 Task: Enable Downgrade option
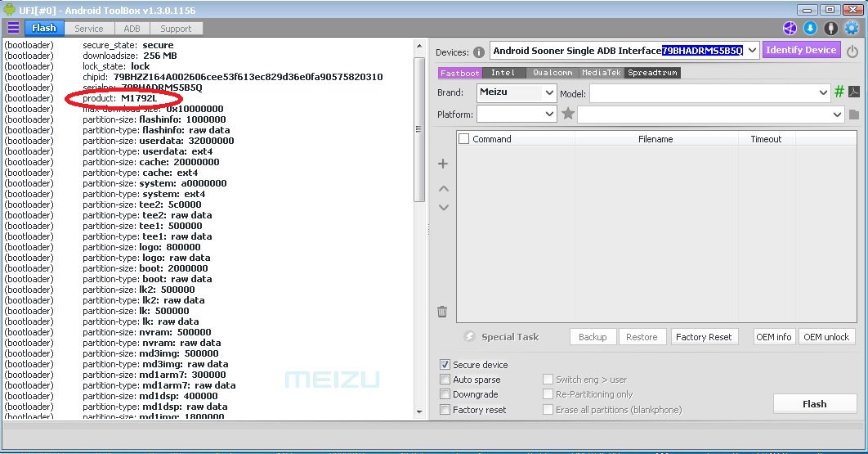tap(445, 394)
